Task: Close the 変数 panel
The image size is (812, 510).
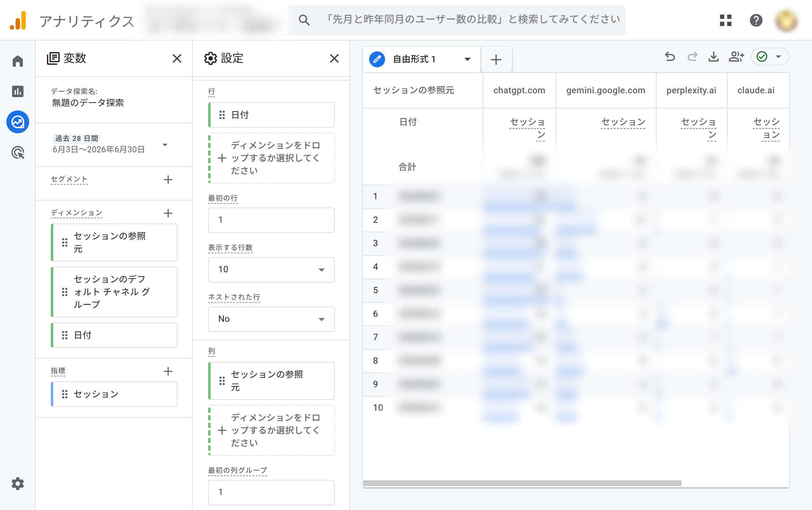Action: coord(177,58)
